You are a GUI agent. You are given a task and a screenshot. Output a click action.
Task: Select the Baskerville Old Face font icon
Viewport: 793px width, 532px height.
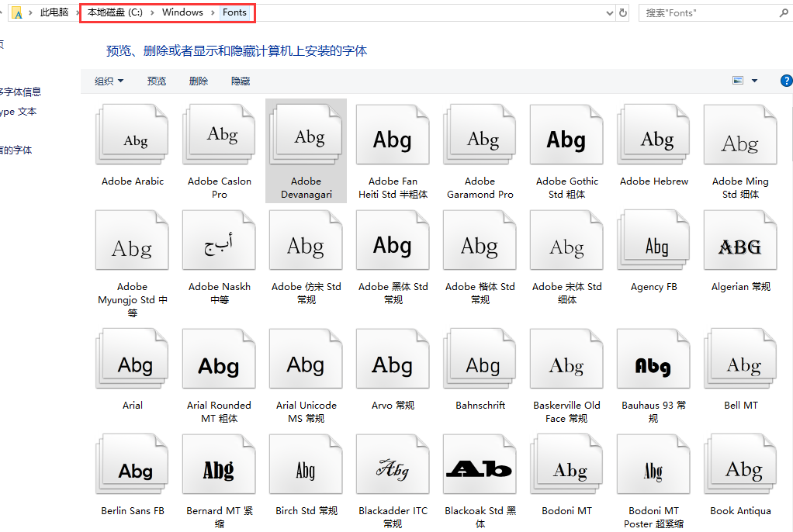(567, 358)
